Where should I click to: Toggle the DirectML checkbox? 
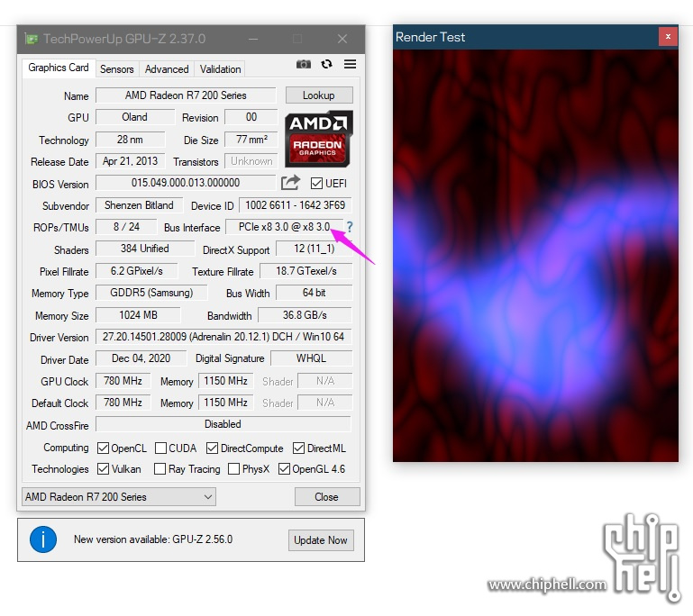pyautogui.click(x=299, y=448)
